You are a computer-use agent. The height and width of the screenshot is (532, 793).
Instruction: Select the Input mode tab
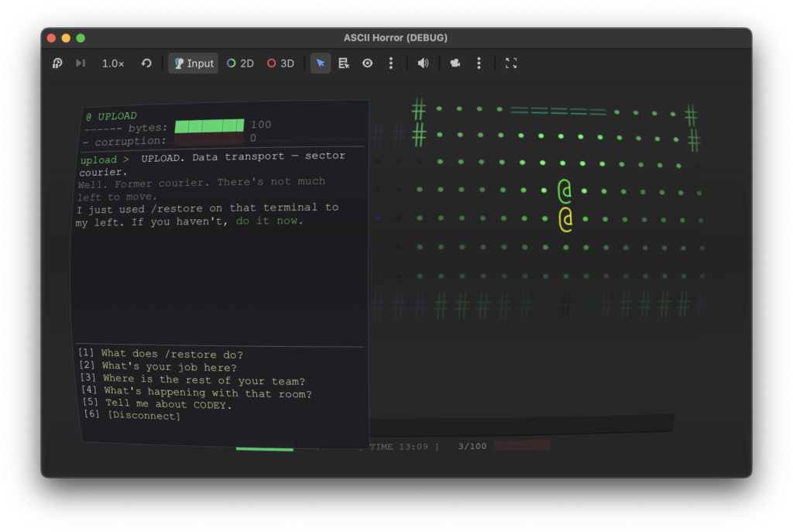click(193, 63)
